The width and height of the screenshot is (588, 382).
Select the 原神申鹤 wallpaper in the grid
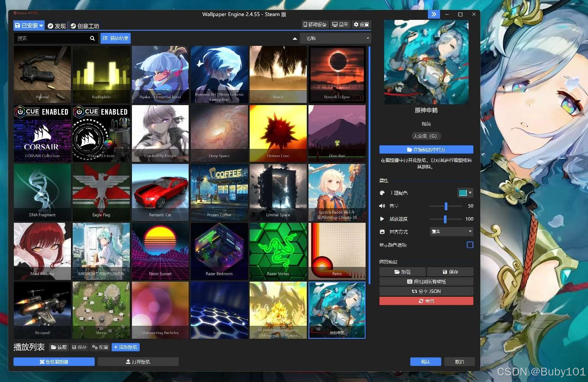[337, 310]
